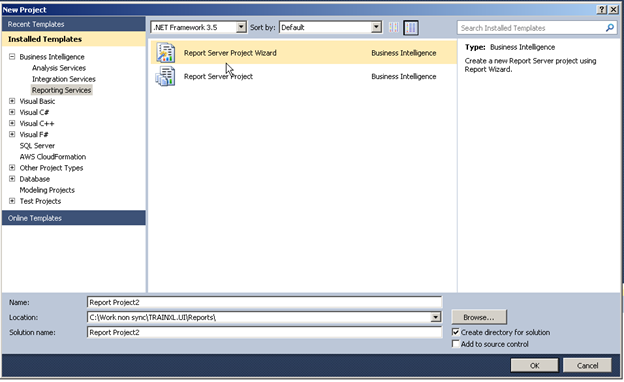624x382 pixels.
Task: Switch to small icons view
Action: [394, 27]
